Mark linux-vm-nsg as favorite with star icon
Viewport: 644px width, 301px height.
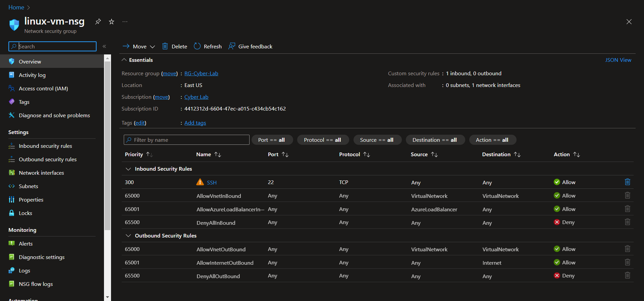click(x=112, y=21)
